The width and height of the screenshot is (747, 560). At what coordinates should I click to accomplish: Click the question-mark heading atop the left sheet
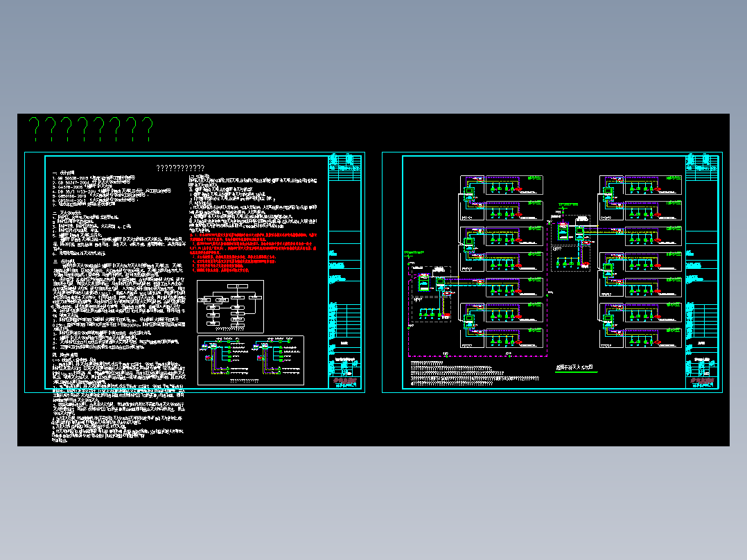click(181, 168)
